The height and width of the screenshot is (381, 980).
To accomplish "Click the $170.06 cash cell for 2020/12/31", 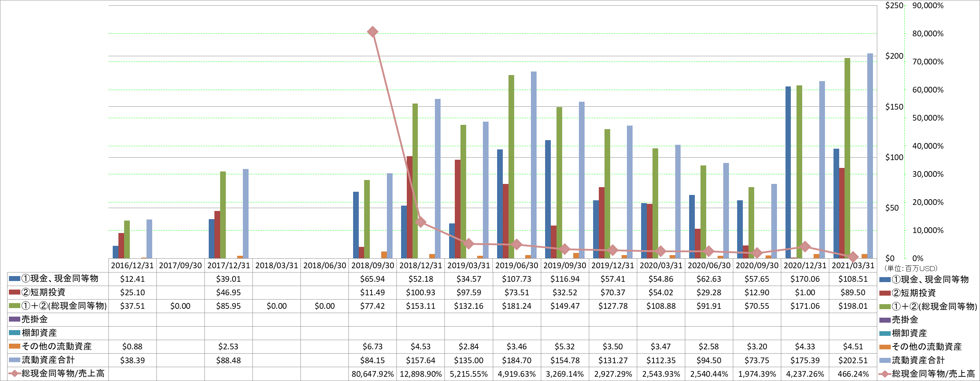I will (805, 279).
